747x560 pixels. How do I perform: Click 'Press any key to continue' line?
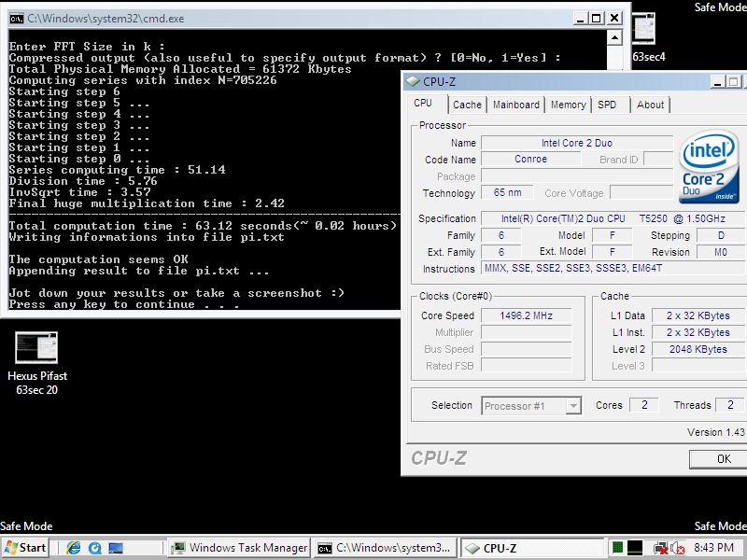click(124, 304)
